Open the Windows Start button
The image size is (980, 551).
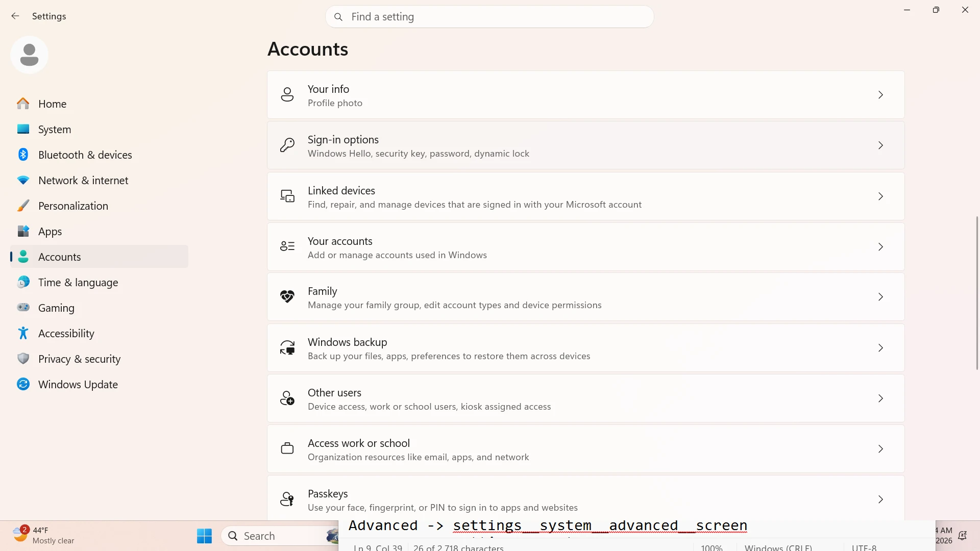(x=204, y=536)
